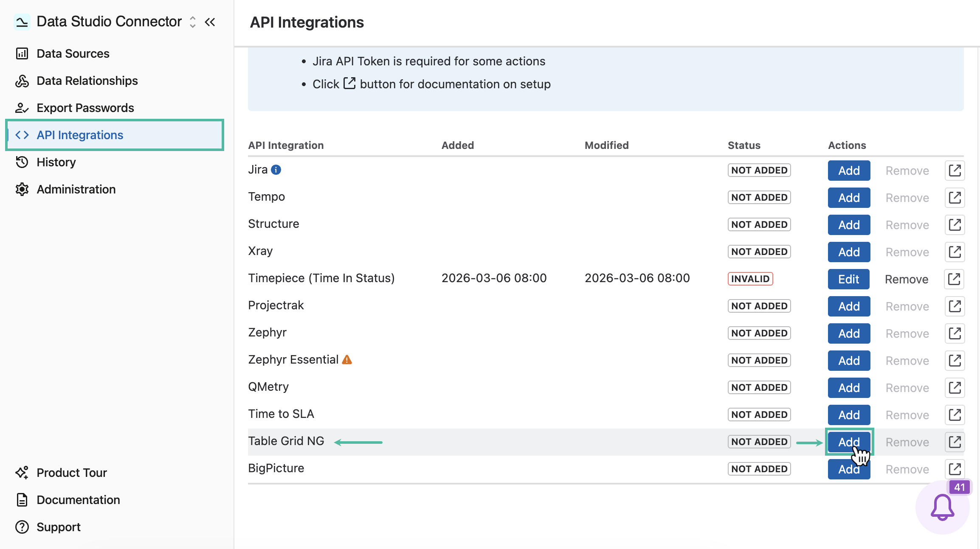The image size is (980, 549).
Task: Click the API Integrations code brackets icon
Action: pos(22,135)
